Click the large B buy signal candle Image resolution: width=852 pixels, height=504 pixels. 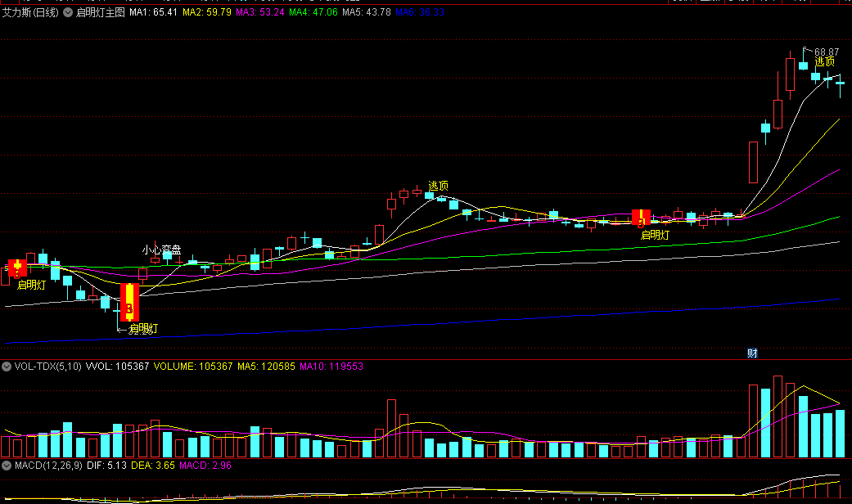tap(129, 303)
